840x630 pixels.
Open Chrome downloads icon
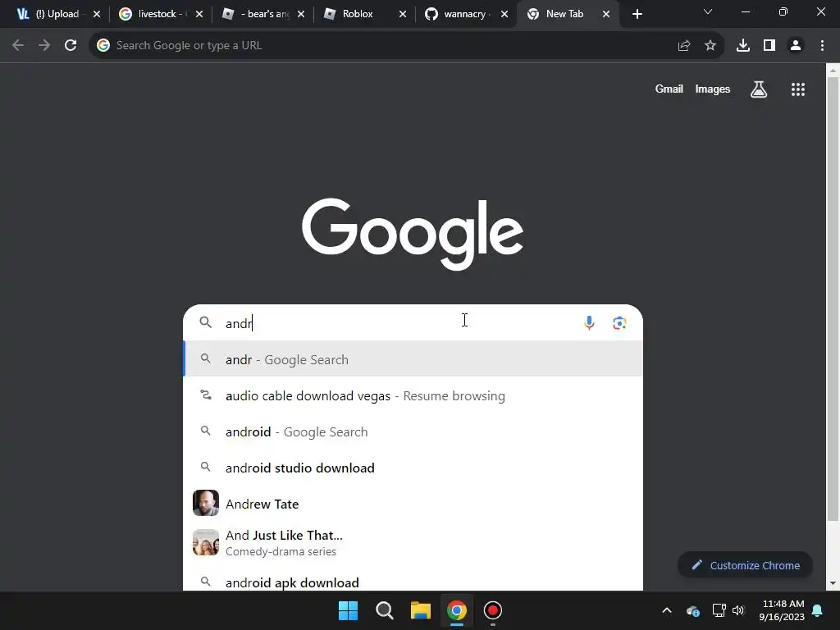click(743, 46)
